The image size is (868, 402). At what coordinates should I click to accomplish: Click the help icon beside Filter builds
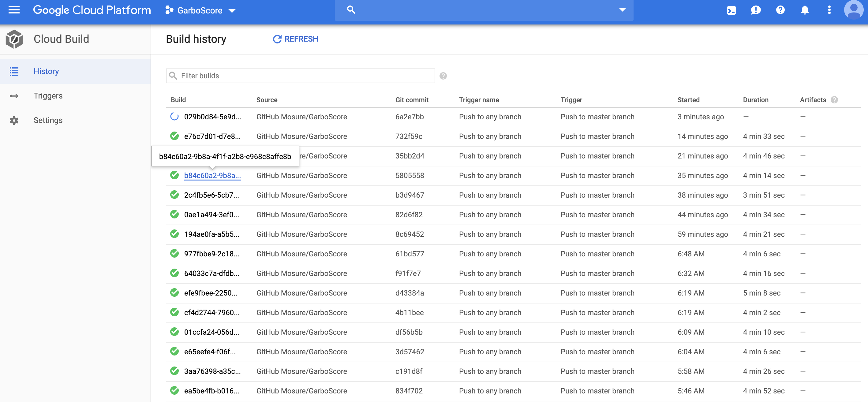coord(443,76)
